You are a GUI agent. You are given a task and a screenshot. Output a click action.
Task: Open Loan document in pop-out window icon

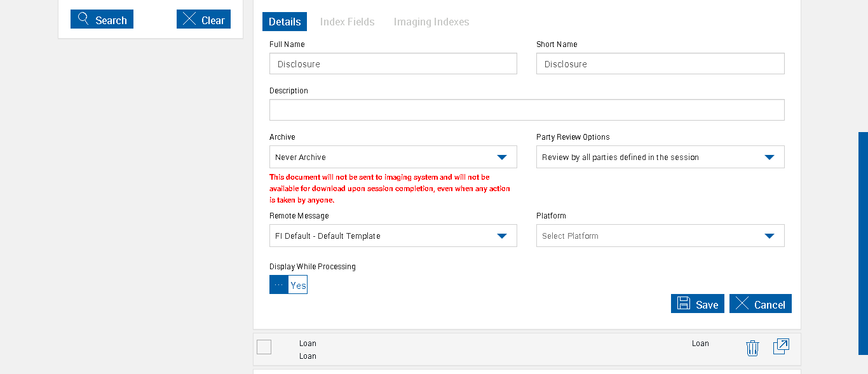click(x=781, y=346)
